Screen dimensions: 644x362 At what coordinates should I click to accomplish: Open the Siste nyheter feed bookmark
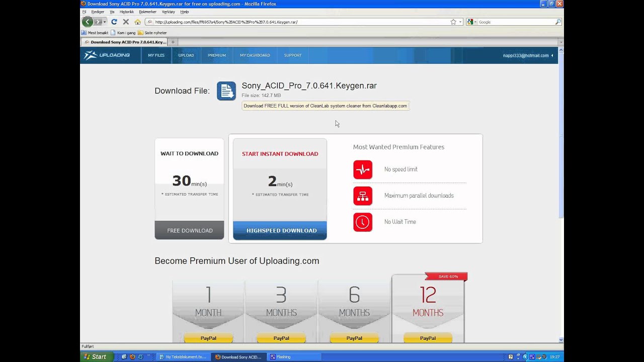[152, 33]
